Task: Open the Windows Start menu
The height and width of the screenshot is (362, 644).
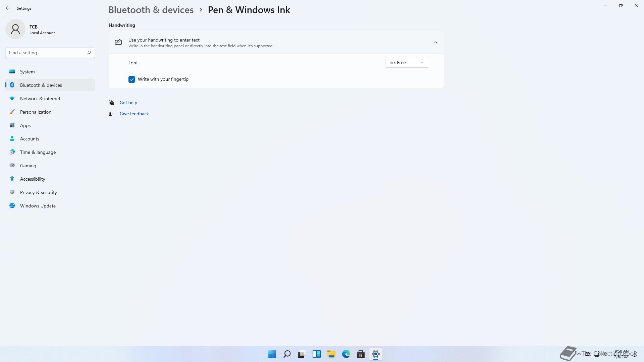Action: pos(272,354)
